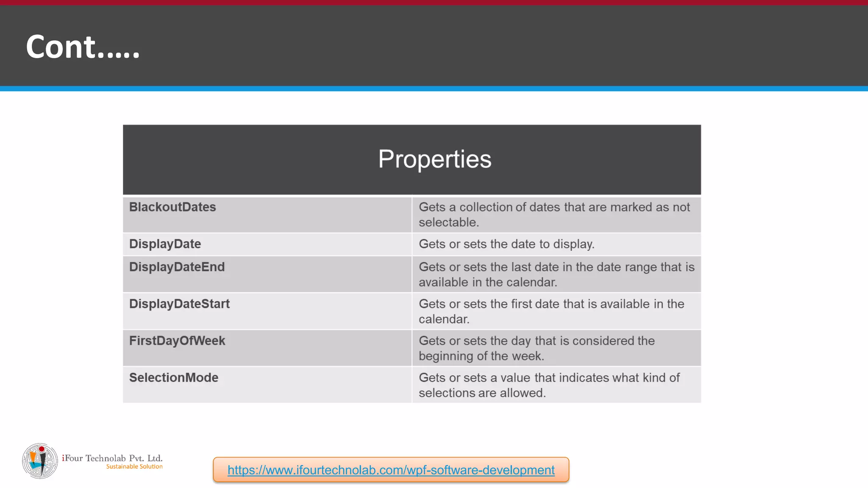Click the description 'Gets a collection of dates'
Screen dimensions: 868x488
(556, 215)
